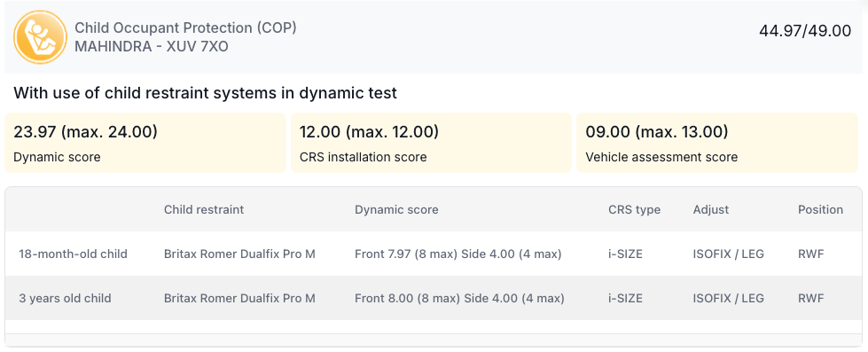Click the 23.97 (max. 24.00) value
The height and width of the screenshot is (352, 868).
click(x=85, y=132)
